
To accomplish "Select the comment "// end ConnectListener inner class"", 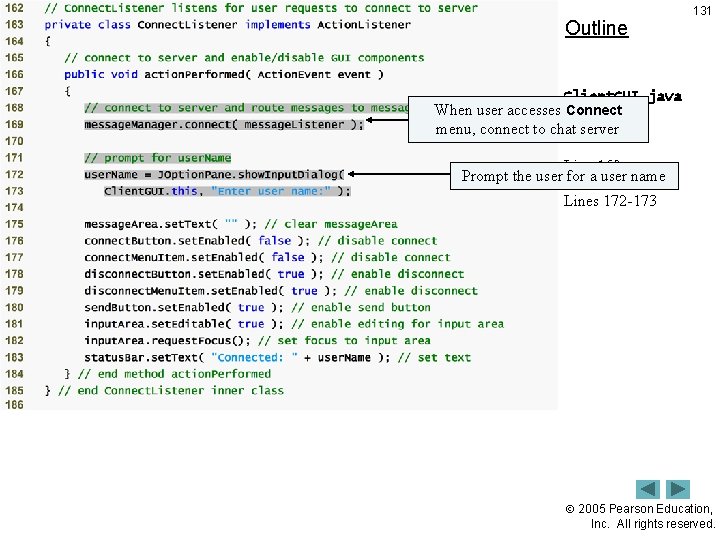I will [171, 390].
